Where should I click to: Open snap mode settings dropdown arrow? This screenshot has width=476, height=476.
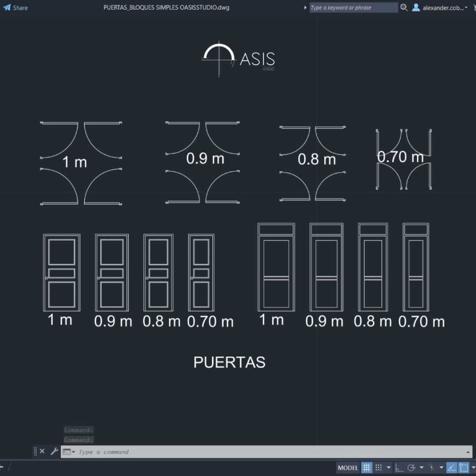389,468
